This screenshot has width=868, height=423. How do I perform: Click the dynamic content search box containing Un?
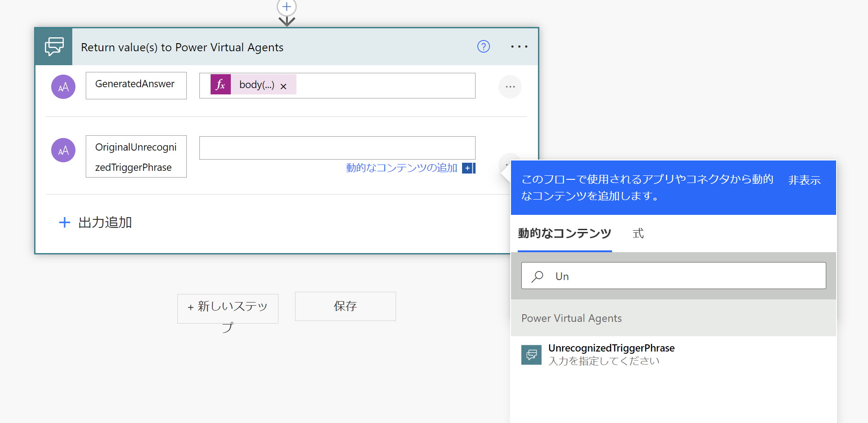(x=674, y=276)
